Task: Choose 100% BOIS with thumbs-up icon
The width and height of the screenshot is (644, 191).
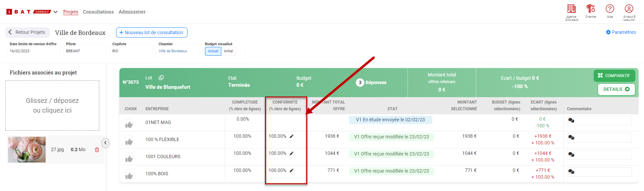Action: [x=129, y=175]
